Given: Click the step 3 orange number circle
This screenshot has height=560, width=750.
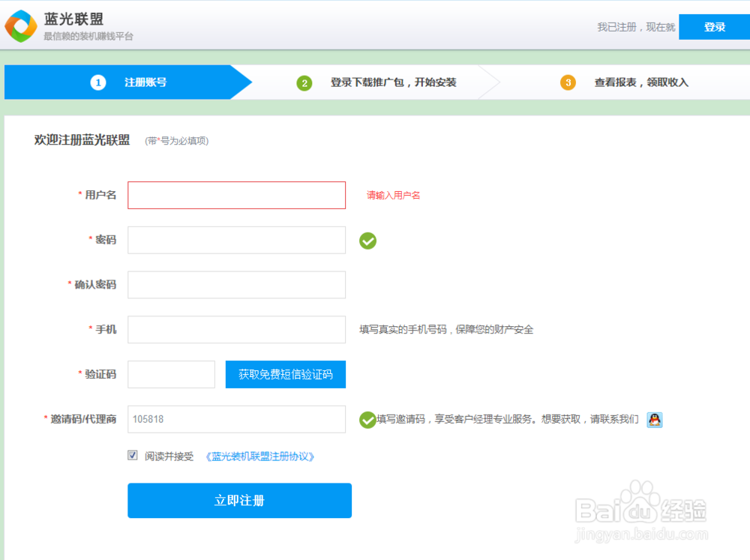Looking at the screenshot, I should tap(568, 82).
